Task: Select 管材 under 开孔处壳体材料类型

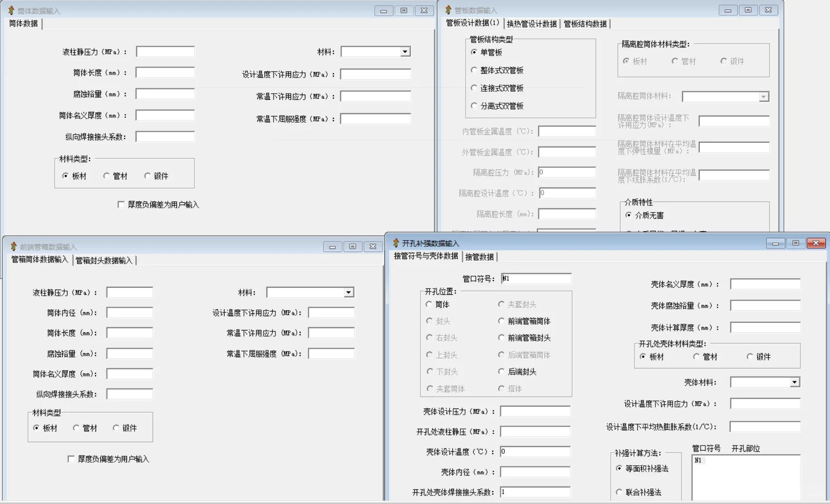Action: [697, 357]
